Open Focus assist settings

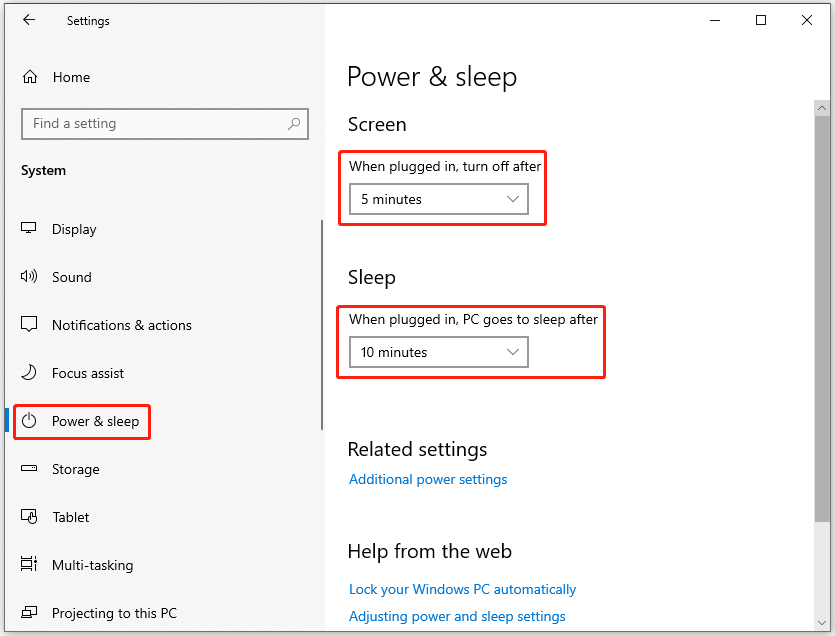pos(88,373)
